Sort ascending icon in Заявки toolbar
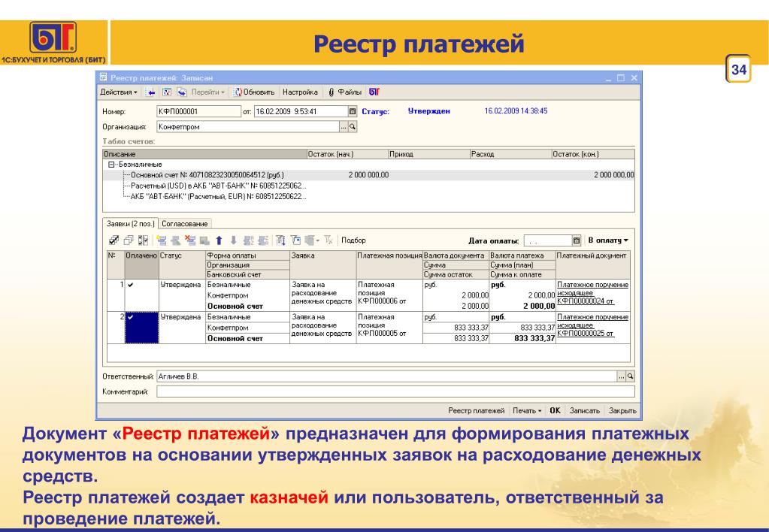 point(249,240)
